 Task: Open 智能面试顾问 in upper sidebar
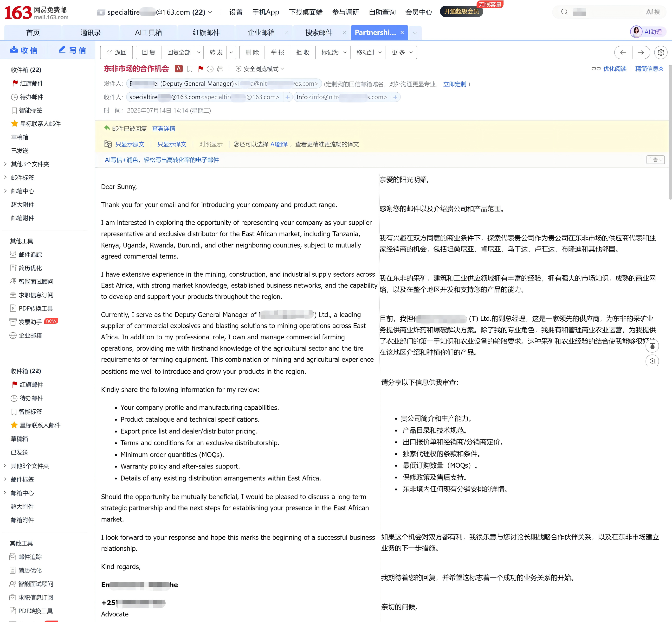(32, 281)
